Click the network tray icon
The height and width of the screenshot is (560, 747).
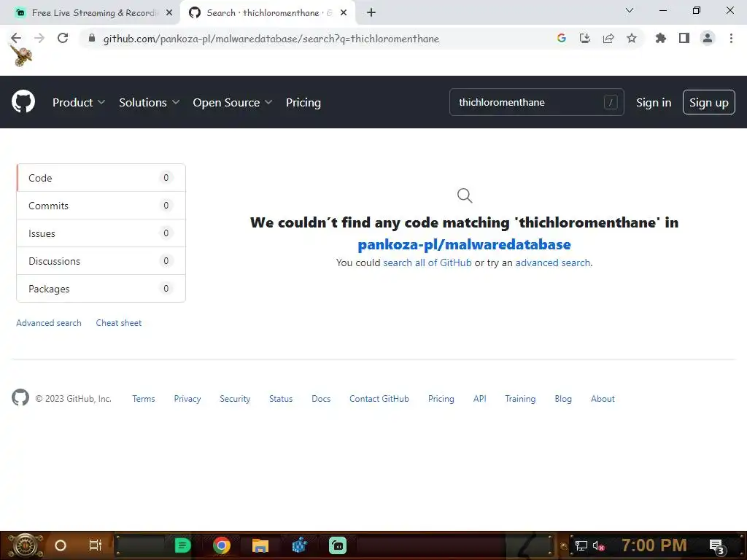[x=581, y=545]
